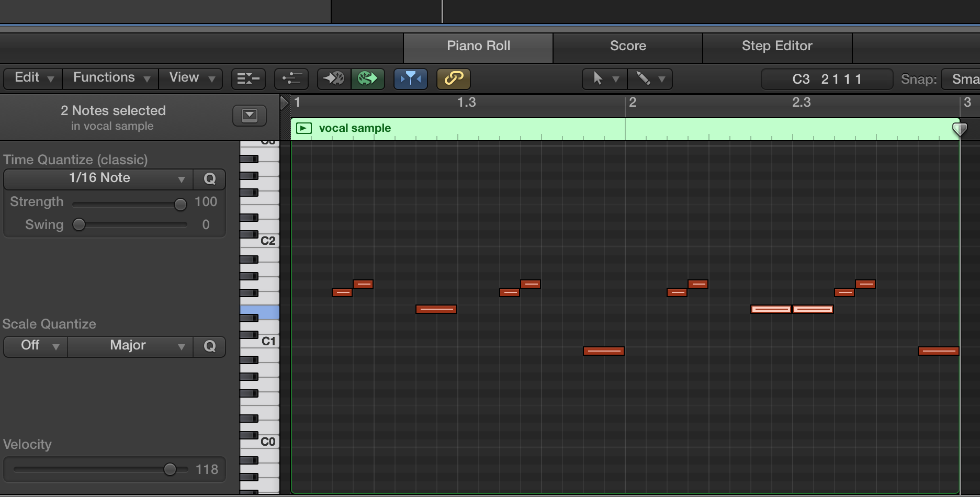Image resolution: width=980 pixels, height=497 pixels.
Task: Open the Functions menu
Action: pyautogui.click(x=110, y=78)
